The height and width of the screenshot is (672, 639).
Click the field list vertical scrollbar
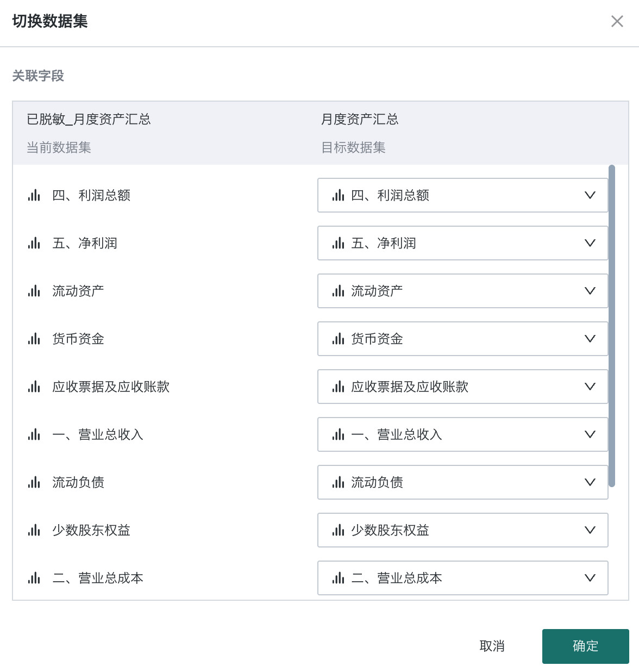[612, 326]
